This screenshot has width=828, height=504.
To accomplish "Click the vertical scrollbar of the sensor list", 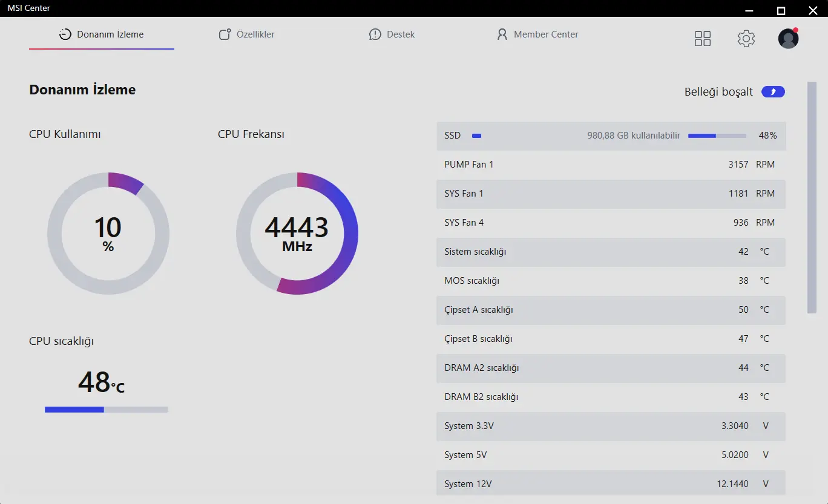I will tap(812, 197).
